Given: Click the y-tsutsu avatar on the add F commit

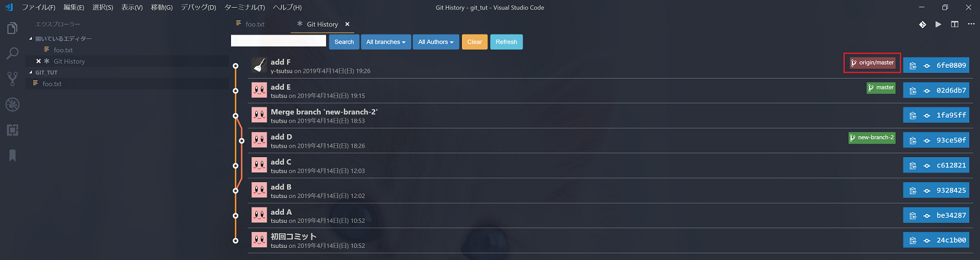Looking at the screenshot, I should pos(259,65).
